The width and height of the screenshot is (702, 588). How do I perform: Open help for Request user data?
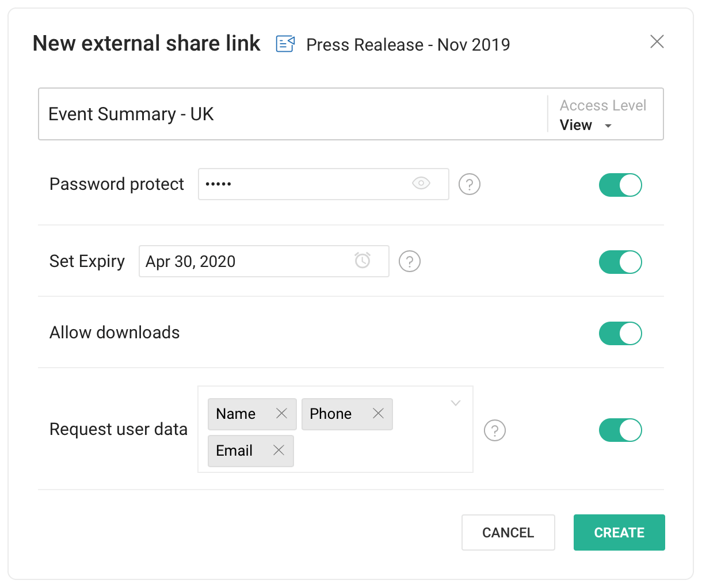point(495,430)
